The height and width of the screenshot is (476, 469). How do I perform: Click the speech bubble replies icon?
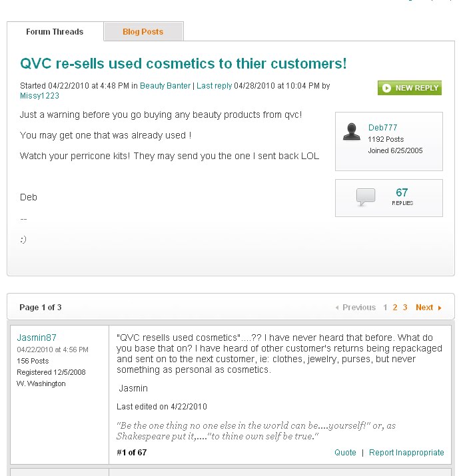tap(366, 196)
